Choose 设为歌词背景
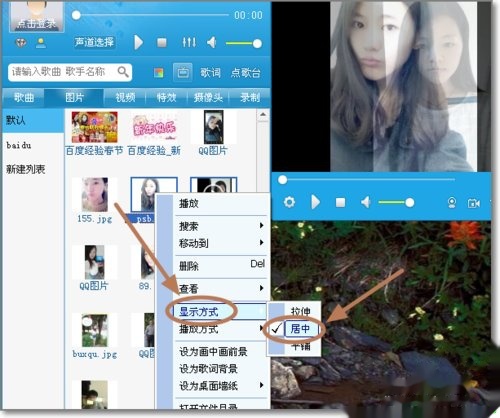 (x=221, y=369)
